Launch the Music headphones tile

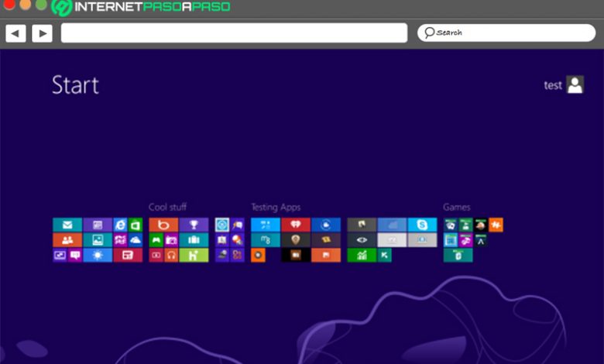coord(171,255)
